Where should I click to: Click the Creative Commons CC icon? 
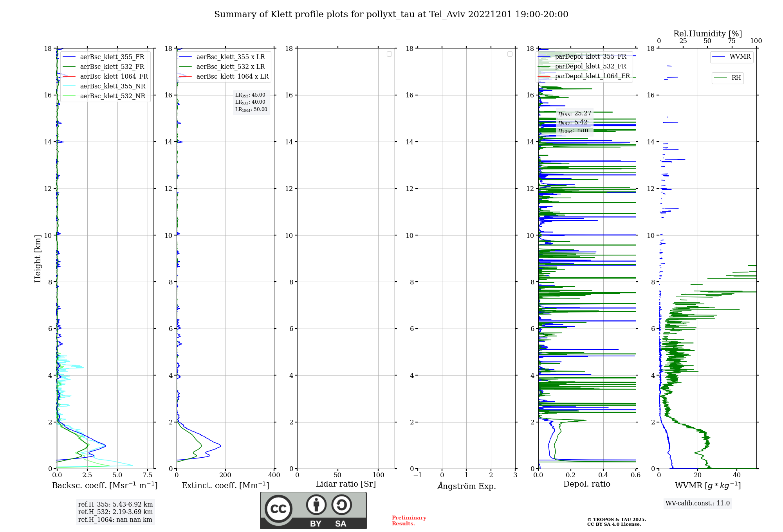tap(278, 509)
